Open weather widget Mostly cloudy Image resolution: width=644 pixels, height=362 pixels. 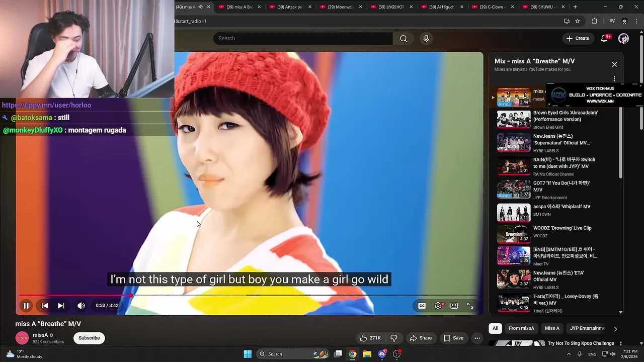coord(23,354)
